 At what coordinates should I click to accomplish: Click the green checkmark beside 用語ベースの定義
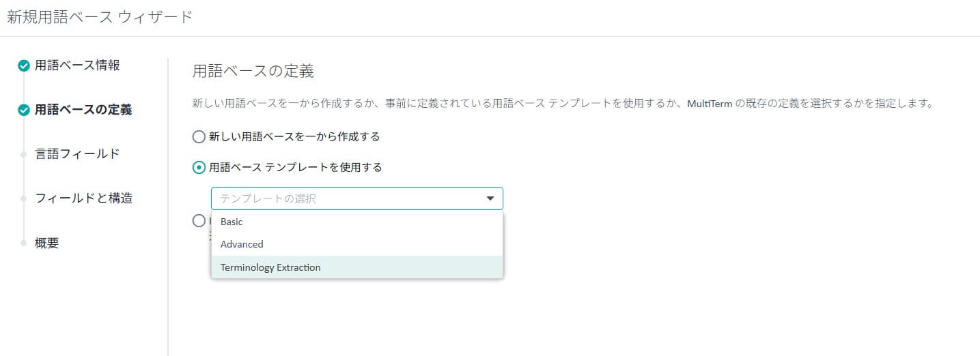(x=24, y=110)
